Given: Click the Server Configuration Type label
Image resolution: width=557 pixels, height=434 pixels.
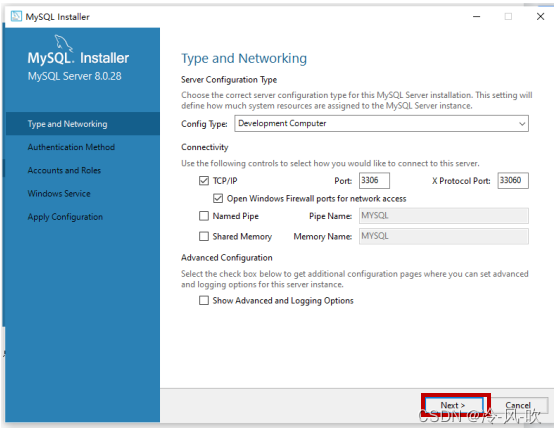Looking at the screenshot, I should [x=229, y=80].
